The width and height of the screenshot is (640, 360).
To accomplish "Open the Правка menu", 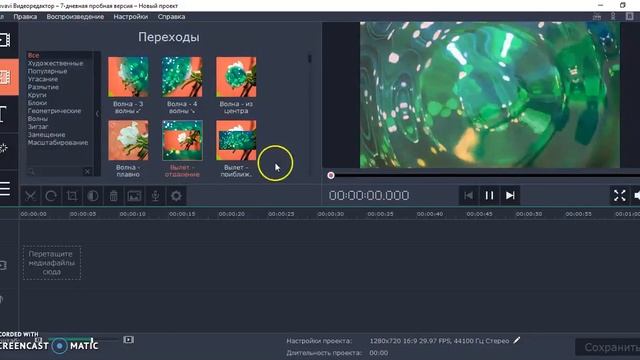I will coord(25,17).
